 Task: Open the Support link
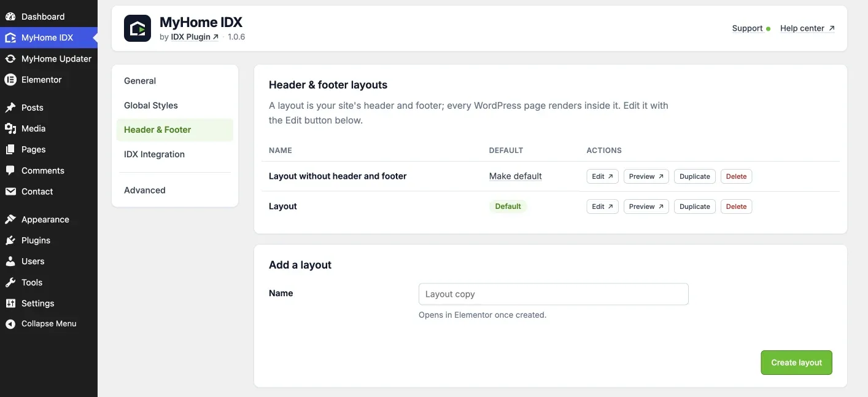click(751, 28)
